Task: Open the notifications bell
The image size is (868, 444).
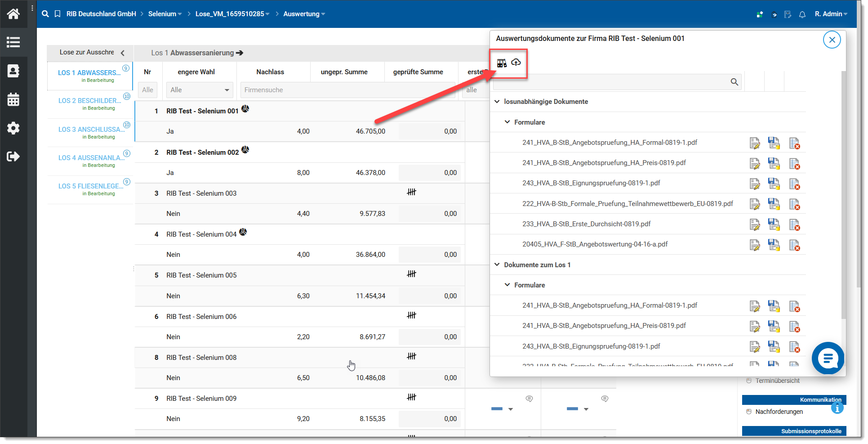Action: [802, 14]
